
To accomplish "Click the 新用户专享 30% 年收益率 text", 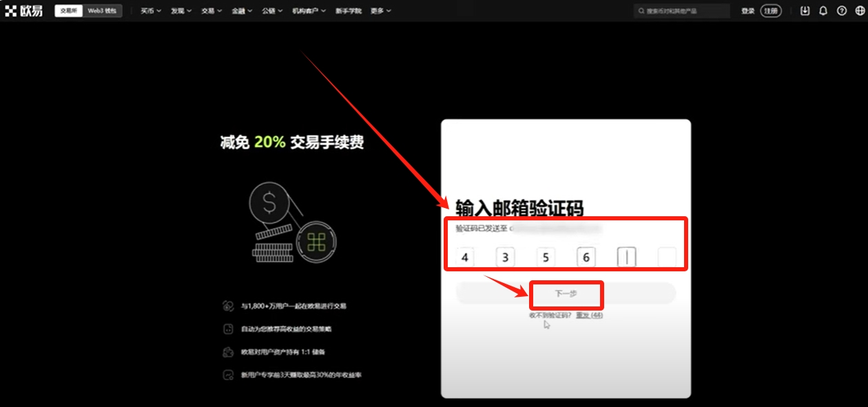I will [x=302, y=375].
